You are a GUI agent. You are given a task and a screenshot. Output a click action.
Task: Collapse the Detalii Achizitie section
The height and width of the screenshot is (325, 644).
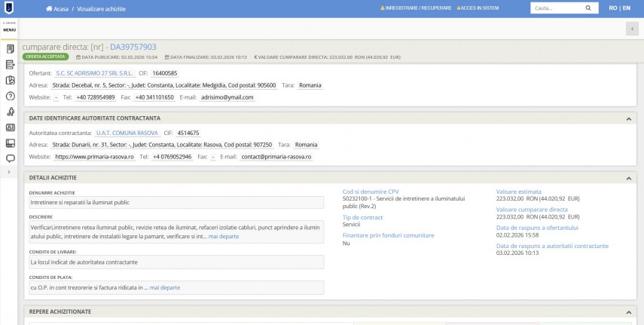coord(628,178)
